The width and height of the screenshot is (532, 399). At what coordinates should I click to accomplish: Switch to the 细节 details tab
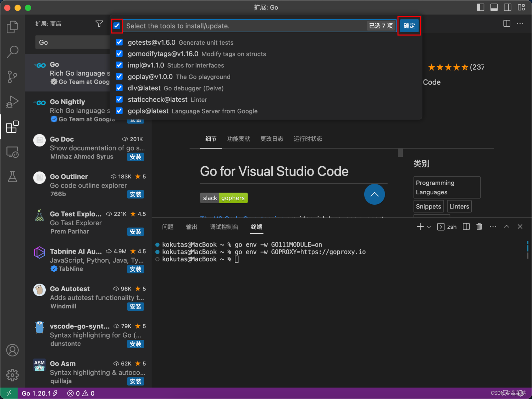(211, 139)
